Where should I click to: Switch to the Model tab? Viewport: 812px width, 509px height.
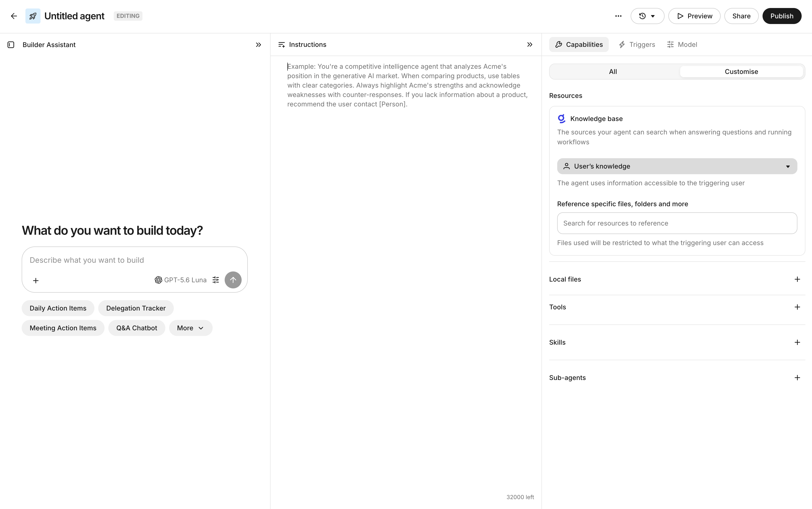(x=682, y=44)
